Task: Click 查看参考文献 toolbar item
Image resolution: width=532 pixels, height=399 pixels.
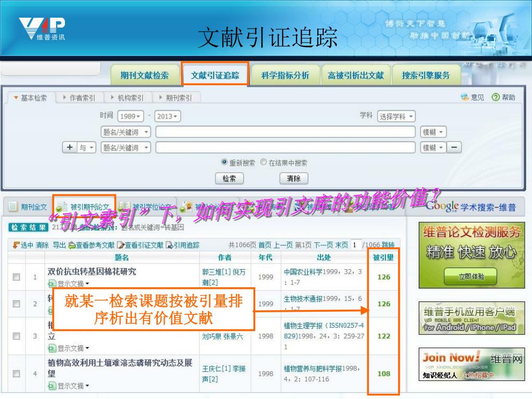Action: [91, 245]
